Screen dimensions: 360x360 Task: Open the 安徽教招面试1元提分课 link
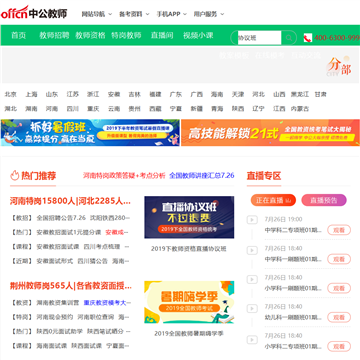[x=69, y=232]
